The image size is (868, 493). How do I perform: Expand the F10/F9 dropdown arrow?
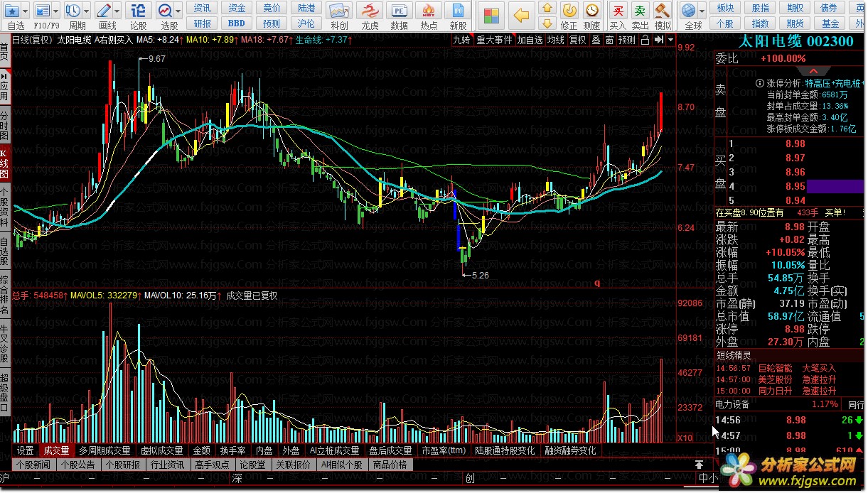(56, 11)
